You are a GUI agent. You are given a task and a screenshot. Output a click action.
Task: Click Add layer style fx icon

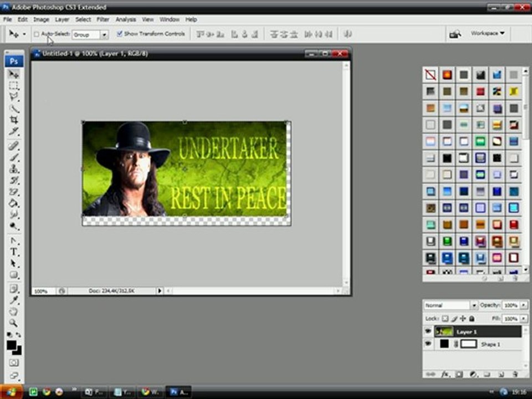[x=445, y=374]
